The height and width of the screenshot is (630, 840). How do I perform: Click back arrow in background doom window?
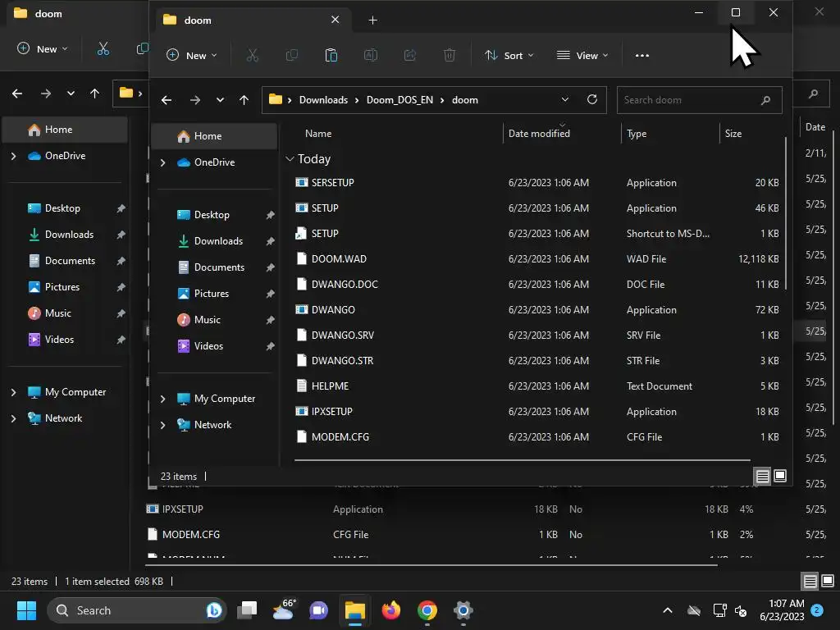click(x=17, y=94)
